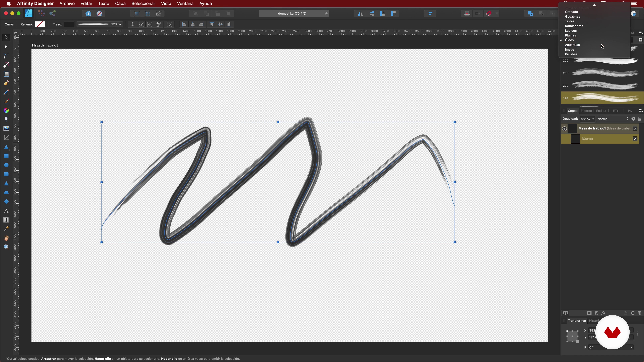Choose Acuarelas brush category
The image size is (644, 362).
(x=572, y=45)
